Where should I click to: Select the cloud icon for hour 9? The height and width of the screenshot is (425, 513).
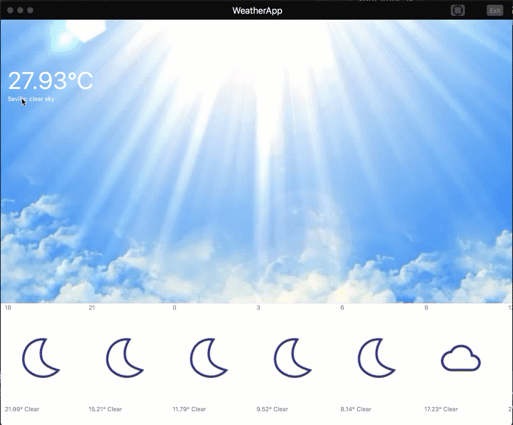tap(461, 358)
